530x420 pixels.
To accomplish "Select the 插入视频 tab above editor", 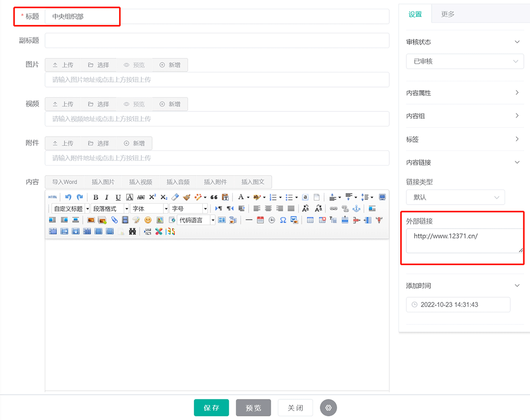I will click(x=141, y=182).
